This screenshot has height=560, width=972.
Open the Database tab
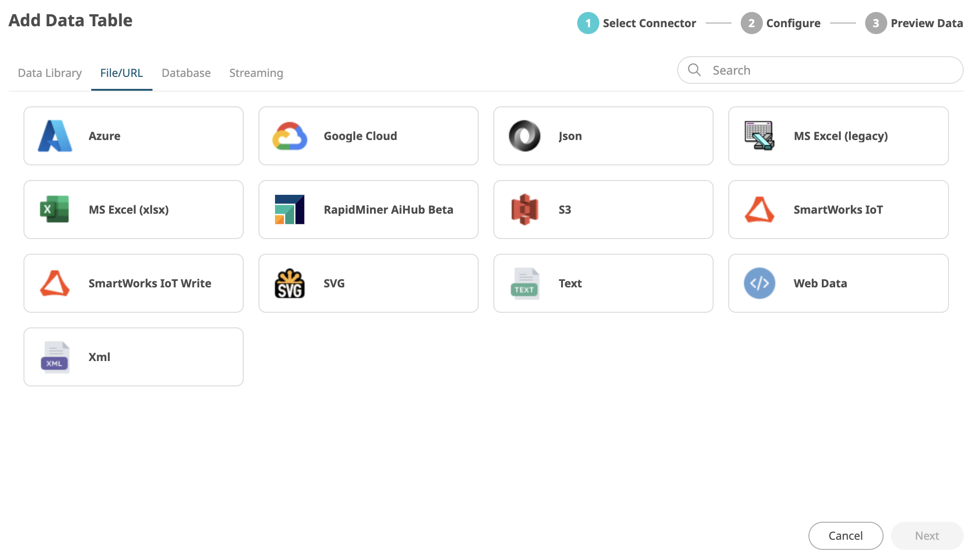186,73
